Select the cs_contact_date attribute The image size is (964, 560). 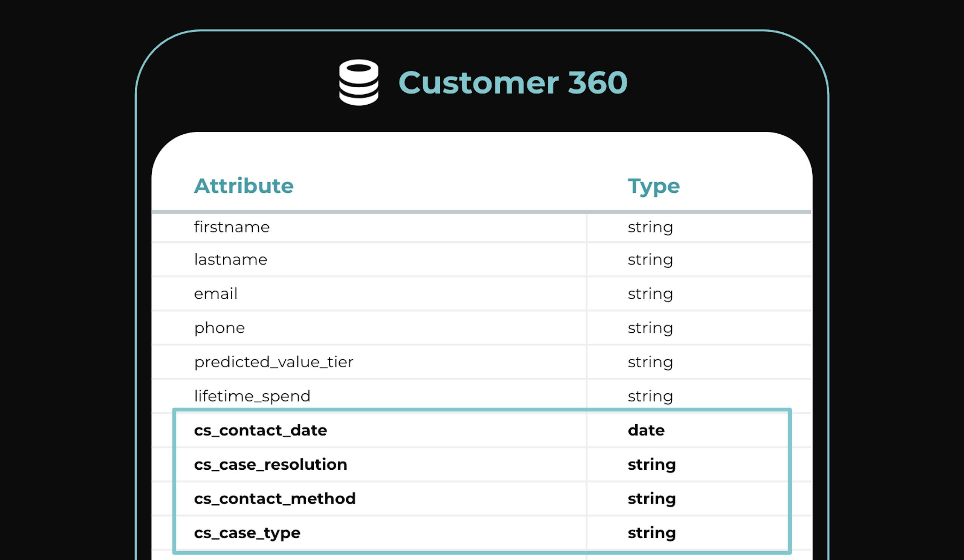261,431
